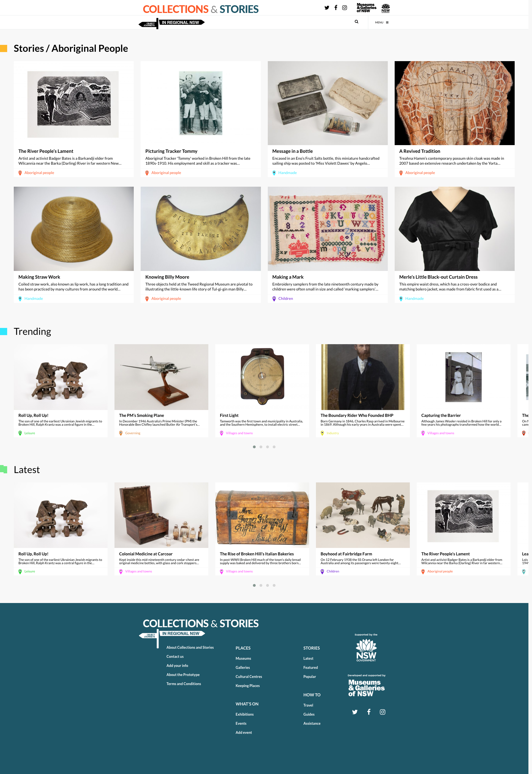Open the Twitter icon in header
The width and height of the screenshot is (532, 774).
[x=327, y=8]
